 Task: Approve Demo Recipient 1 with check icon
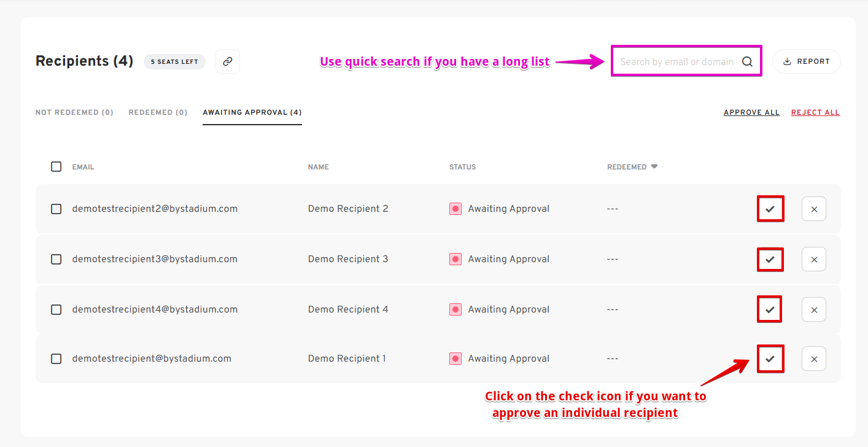770,359
